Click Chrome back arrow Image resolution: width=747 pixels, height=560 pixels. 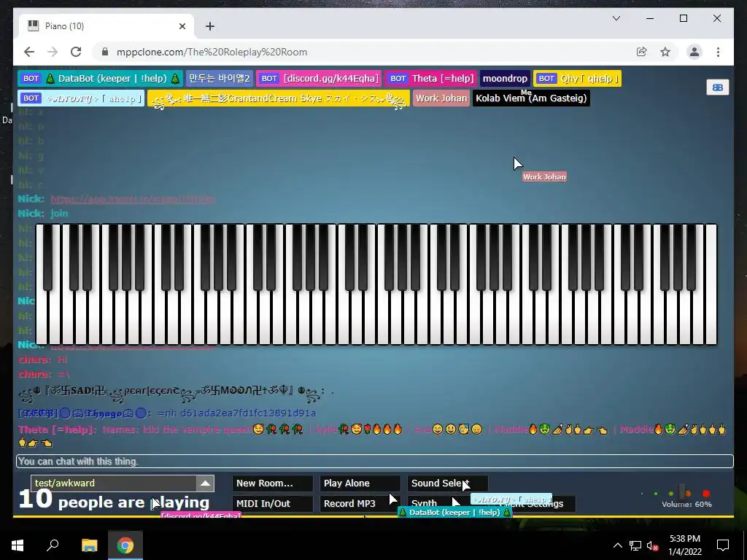click(29, 52)
